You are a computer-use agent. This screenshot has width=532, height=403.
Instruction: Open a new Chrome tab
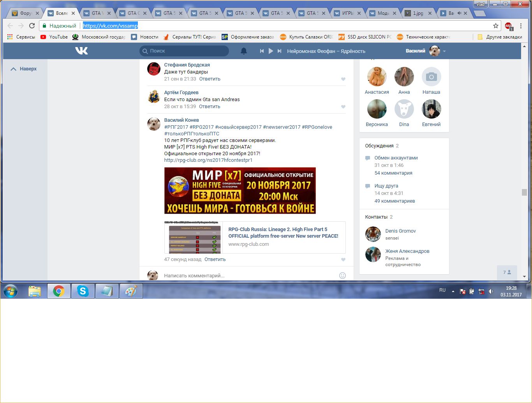click(x=479, y=14)
